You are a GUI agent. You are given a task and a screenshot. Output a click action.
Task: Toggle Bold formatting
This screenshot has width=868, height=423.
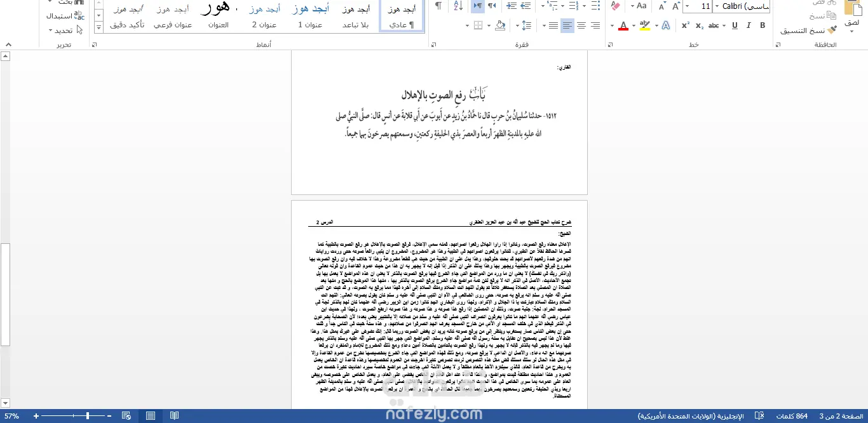point(763,25)
